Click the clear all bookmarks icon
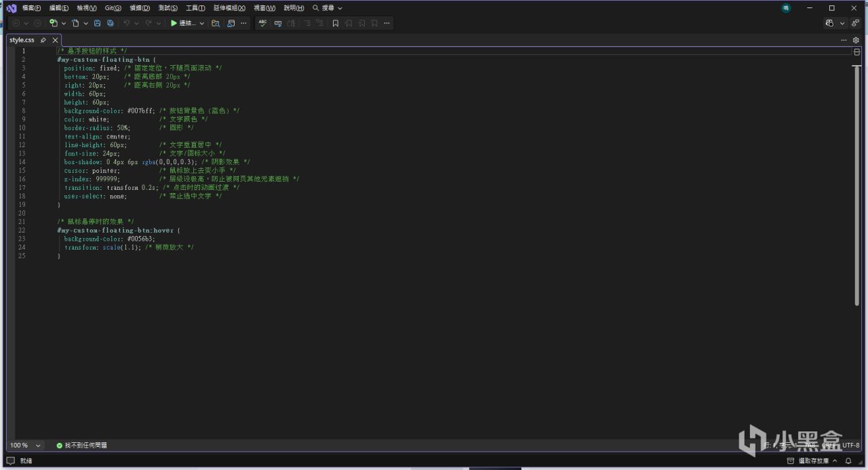Viewport: 868px width, 470px height. click(x=374, y=23)
